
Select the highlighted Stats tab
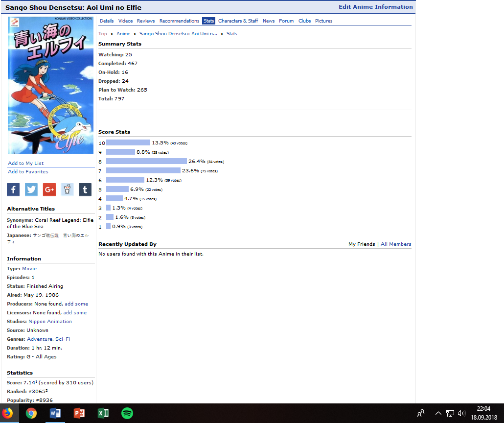208,21
